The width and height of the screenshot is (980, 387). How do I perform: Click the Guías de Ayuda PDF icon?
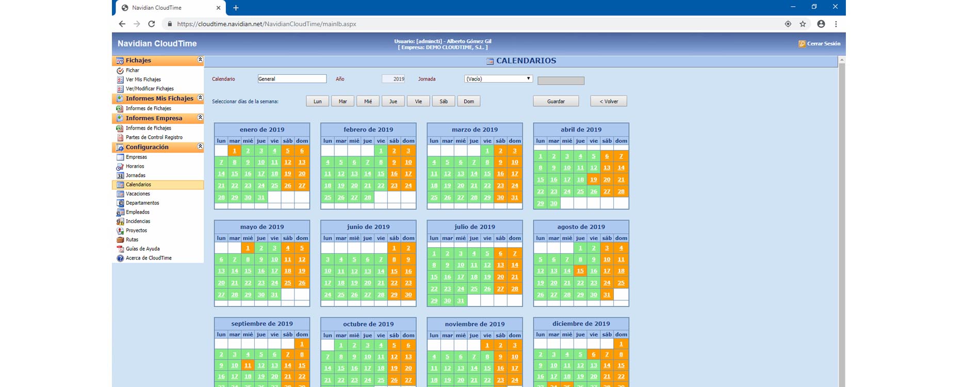click(120, 249)
